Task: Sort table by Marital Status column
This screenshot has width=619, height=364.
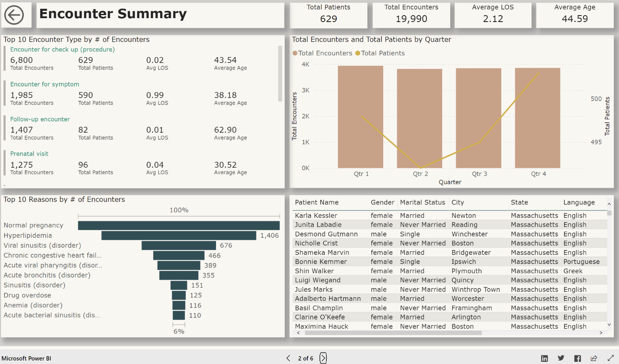Action: click(422, 202)
